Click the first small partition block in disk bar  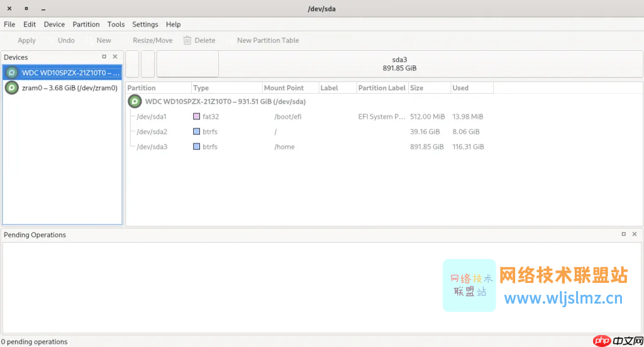click(x=132, y=64)
